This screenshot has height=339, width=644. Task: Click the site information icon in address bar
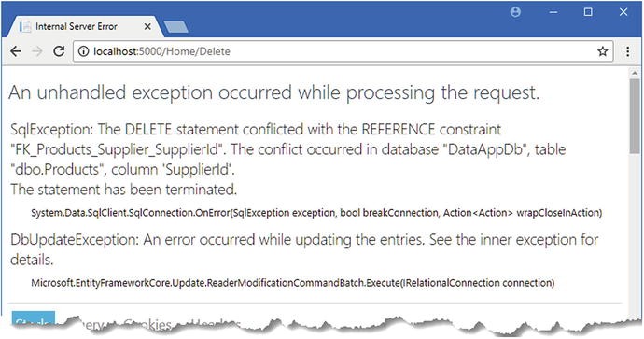(83, 51)
